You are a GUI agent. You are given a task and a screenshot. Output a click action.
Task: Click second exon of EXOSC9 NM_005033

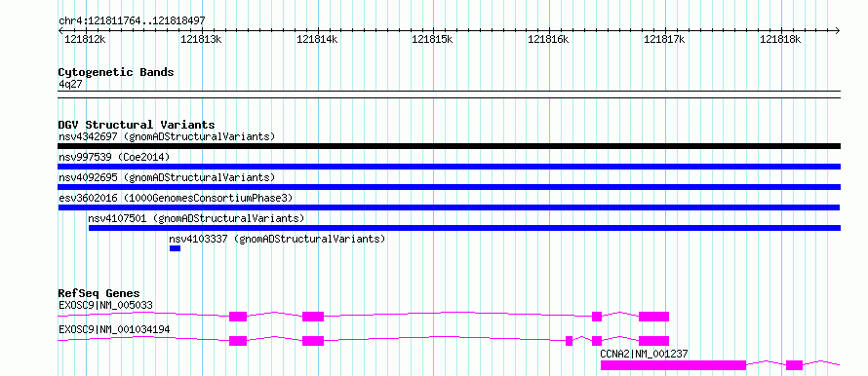[x=313, y=317]
